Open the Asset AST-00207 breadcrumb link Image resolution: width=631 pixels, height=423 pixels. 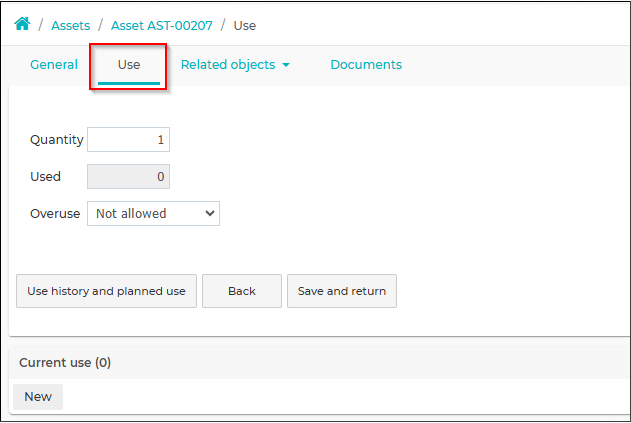161,26
